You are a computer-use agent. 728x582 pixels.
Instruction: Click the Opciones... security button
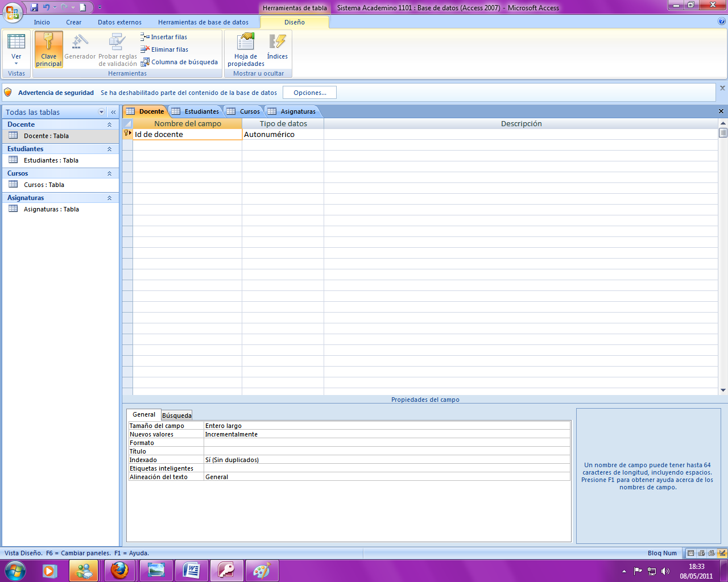pyautogui.click(x=310, y=93)
